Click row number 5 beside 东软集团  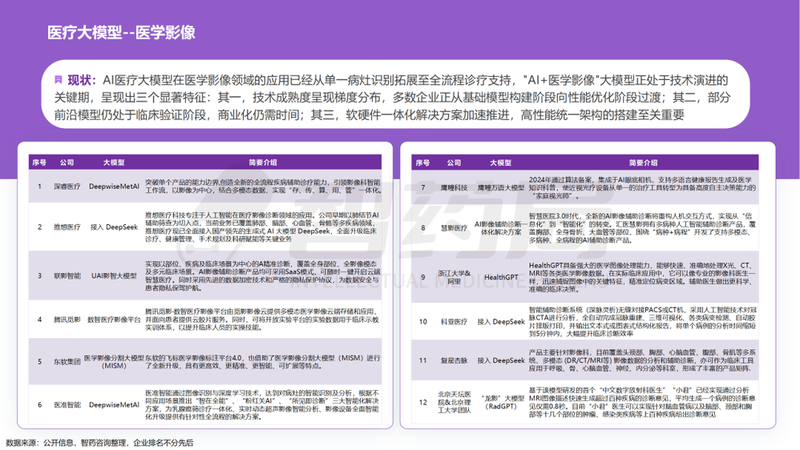tap(39, 362)
